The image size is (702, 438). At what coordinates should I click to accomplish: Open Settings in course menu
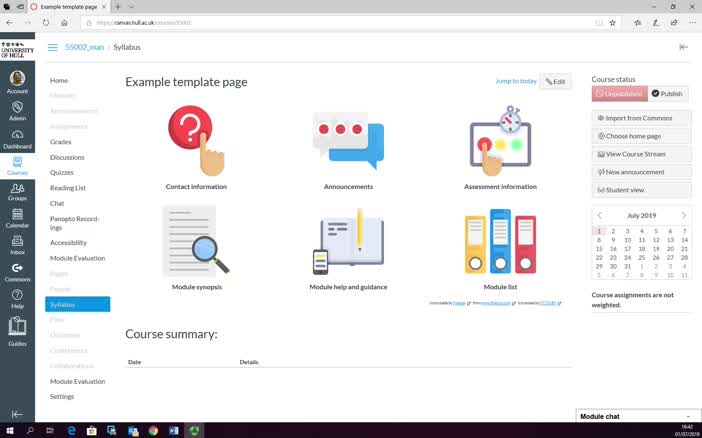click(x=62, y=396)
